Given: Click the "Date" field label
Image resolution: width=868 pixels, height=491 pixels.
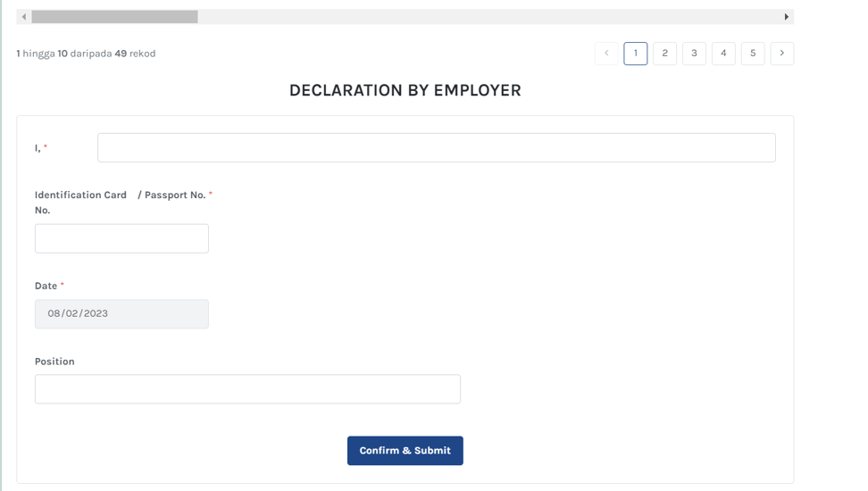Looking at the screenshot, I should coord(46,286).
